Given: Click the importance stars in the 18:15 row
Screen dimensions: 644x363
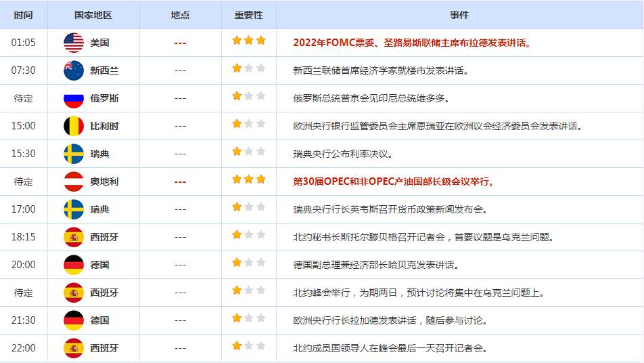Looking at the screenshot, I should pyautogui.click(x=249, y=235).
